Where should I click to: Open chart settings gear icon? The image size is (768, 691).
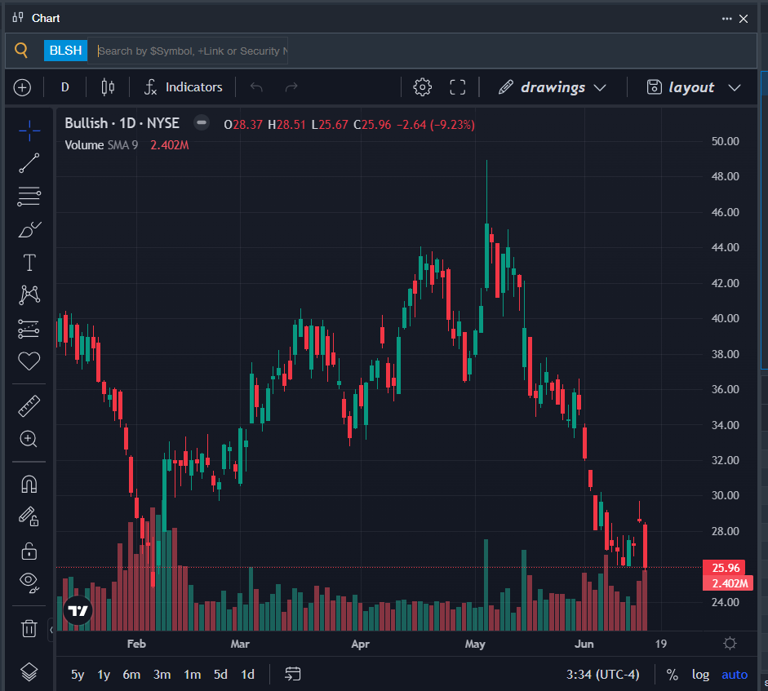pos(422,88)
